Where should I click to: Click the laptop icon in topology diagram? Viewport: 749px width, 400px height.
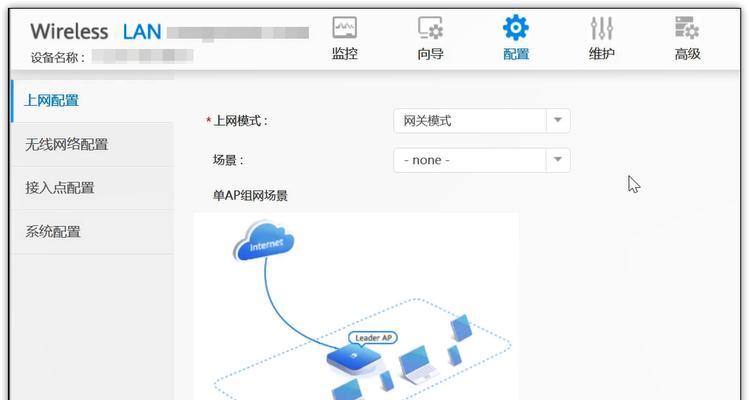point(418,366)
